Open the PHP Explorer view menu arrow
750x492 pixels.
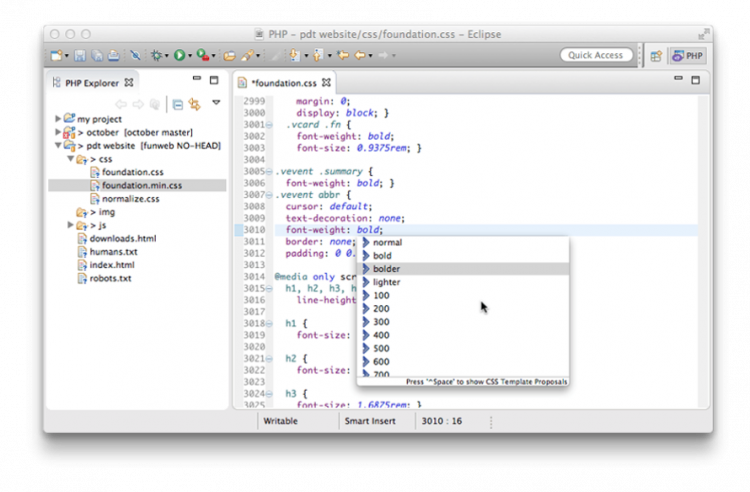point(215,103)
